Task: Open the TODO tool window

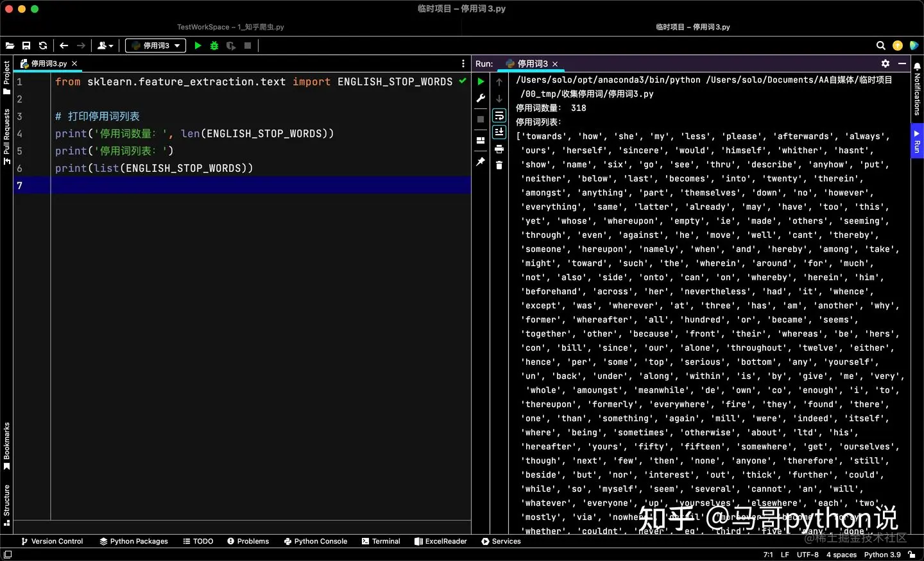Action: (198, 542)
